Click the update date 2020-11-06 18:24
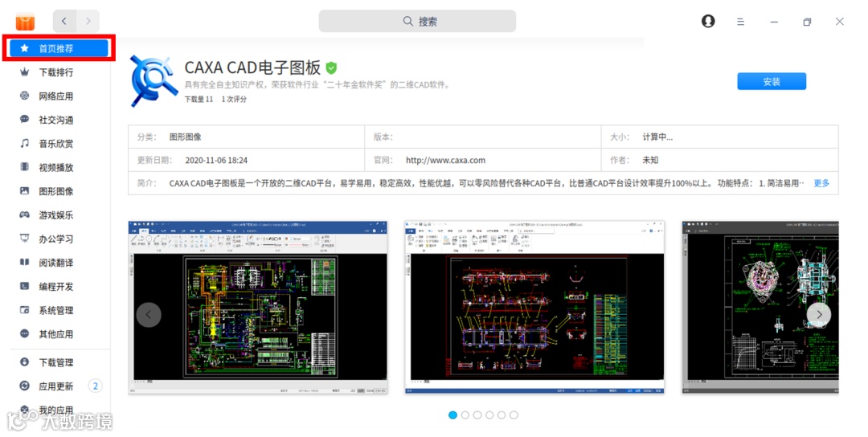868x437 pixels. pyautogui.click(x=216, y=161)
